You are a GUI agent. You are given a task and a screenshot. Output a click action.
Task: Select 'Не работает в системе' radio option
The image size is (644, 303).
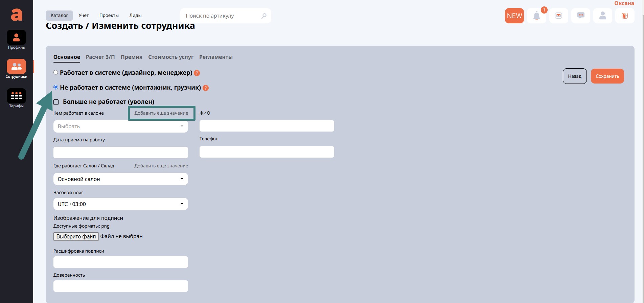tap(56, 87)
